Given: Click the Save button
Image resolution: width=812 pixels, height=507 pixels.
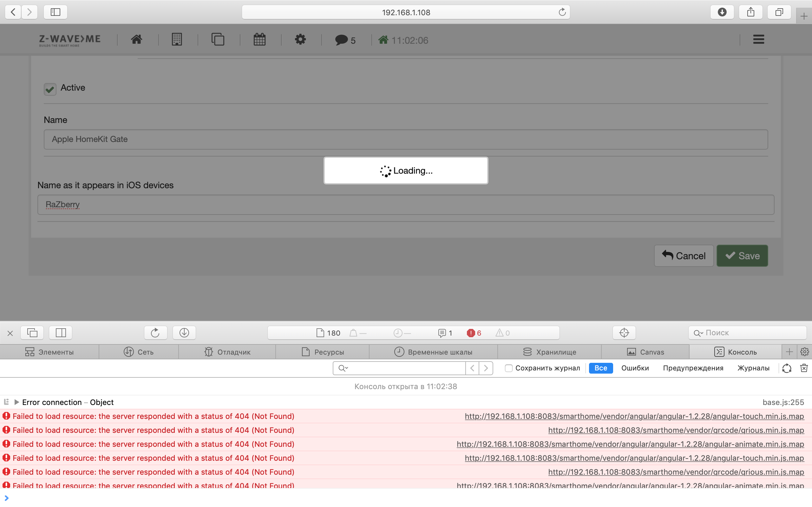Looking at the screenshot, I should (x=743, y=255).
